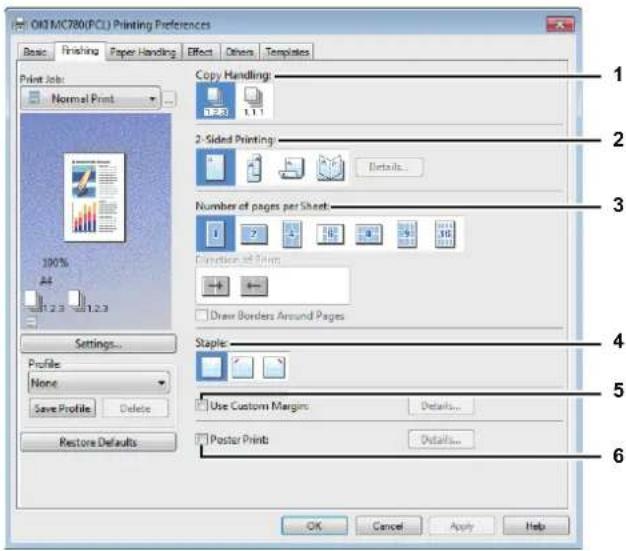This screenshot has width=626, height=551.
Task: Enable Draw Borders Around Pages checkbox
Action: [202, 315]
